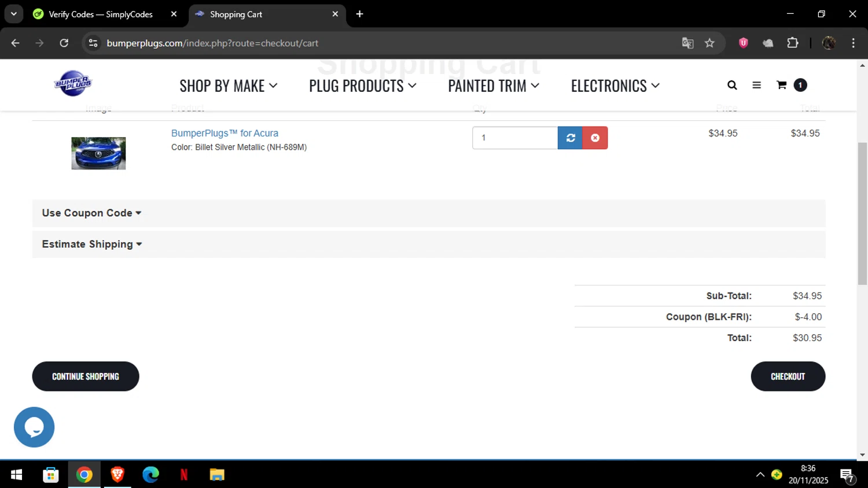Click the quantity input field
Viewport: 868px width, 488px height.
[515, 138]
